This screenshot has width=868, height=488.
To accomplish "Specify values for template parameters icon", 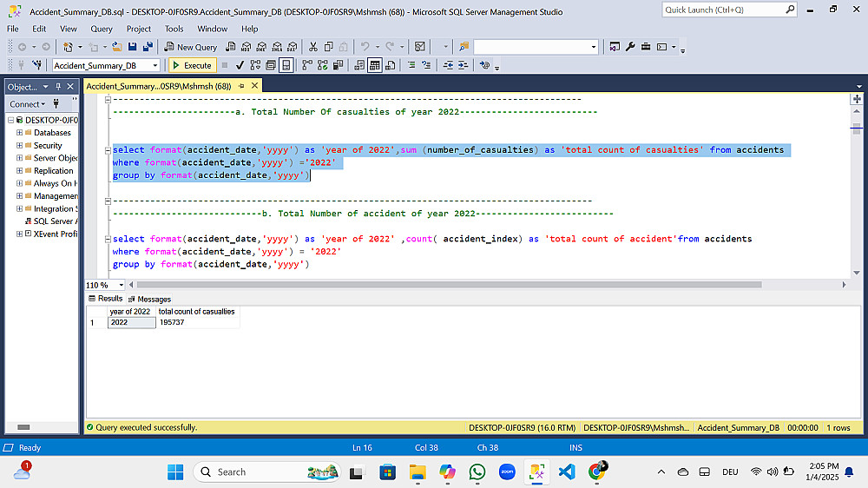I will (x=485, y=65).
